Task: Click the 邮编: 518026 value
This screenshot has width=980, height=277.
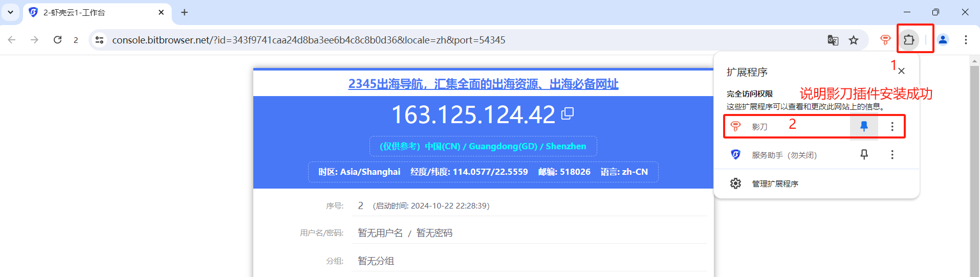Action: [x=564, y=172]
